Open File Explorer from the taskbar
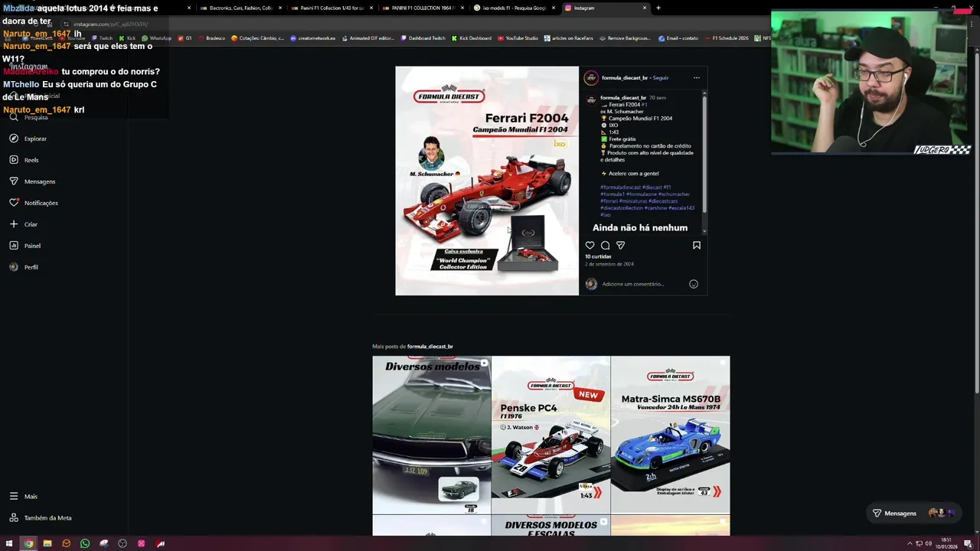980x551 pixels. click(47, 543)
